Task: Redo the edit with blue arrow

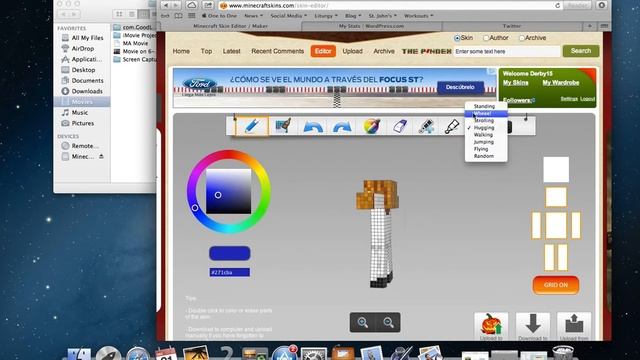Action: coord(342,127)
